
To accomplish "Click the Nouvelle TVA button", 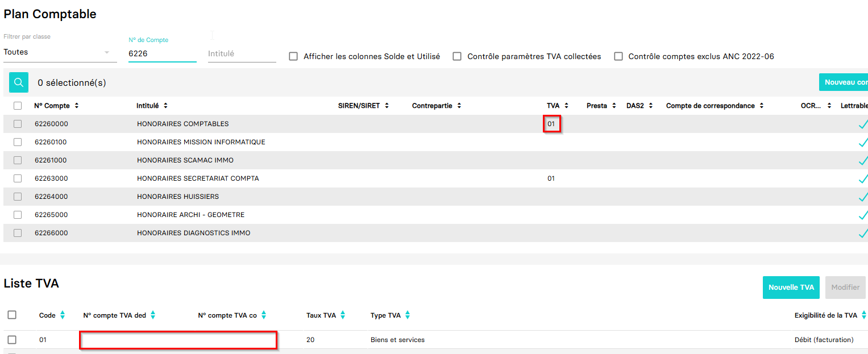I will [791, 288].
